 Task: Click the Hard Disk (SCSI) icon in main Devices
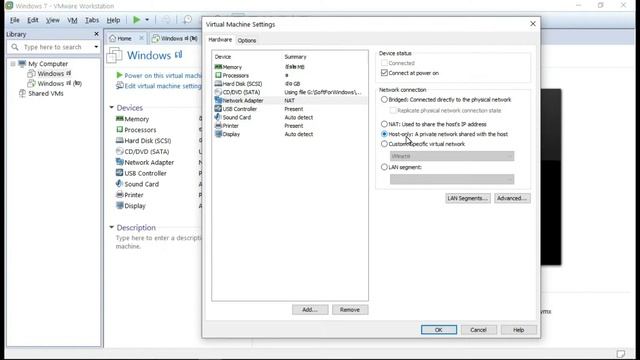[120, 140]
